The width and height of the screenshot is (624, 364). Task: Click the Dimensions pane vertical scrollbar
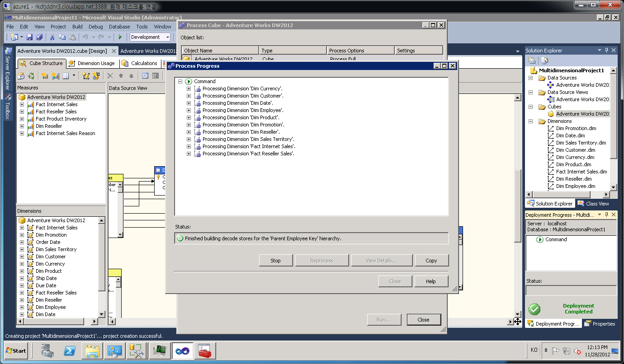102,267
